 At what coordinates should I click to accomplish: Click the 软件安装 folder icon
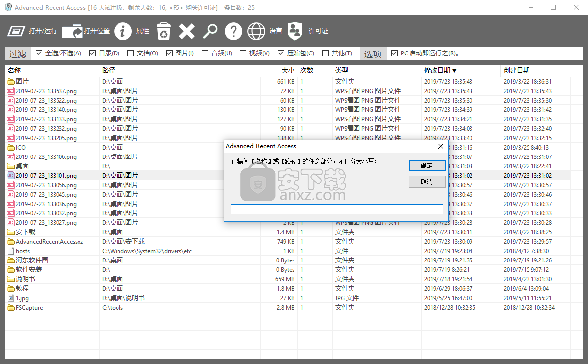point(11,269)
